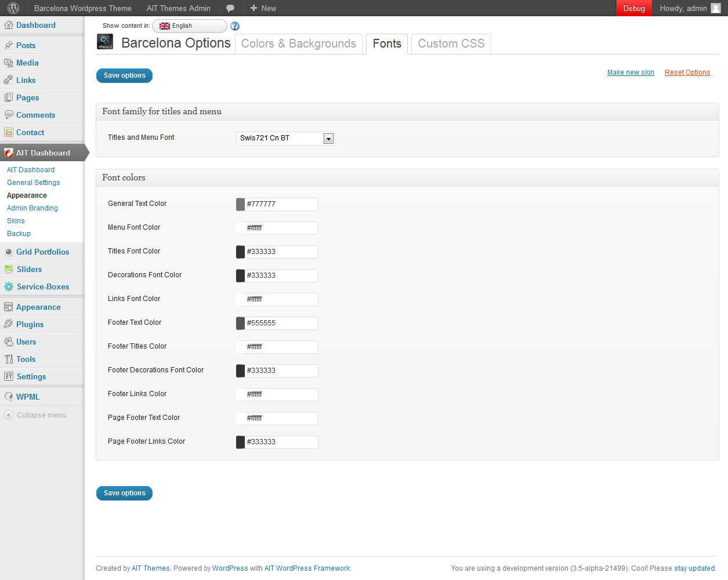Viewport: 728px width, 580px height.
Task: Open Barcelona Wordpress Theme admin bar menu
Action: click(83, 8)
